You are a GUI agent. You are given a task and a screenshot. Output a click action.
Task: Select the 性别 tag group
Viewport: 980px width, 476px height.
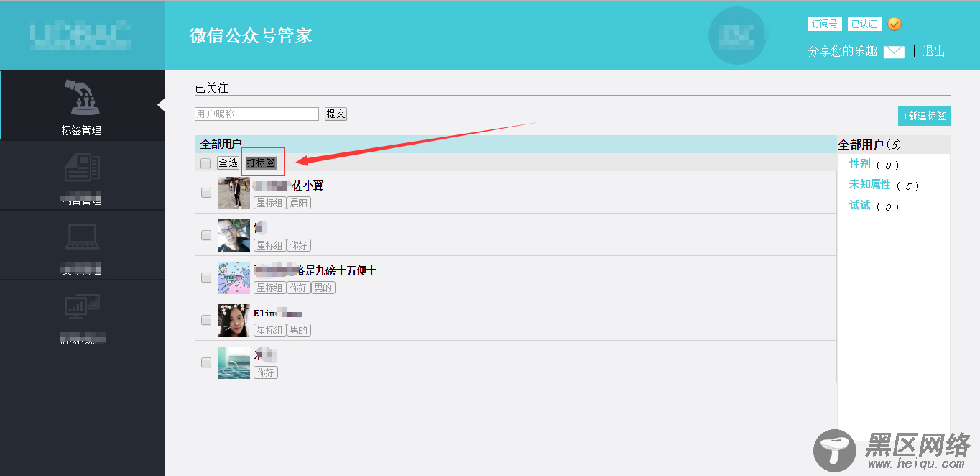pyautogui.click(x=859, y=165)
